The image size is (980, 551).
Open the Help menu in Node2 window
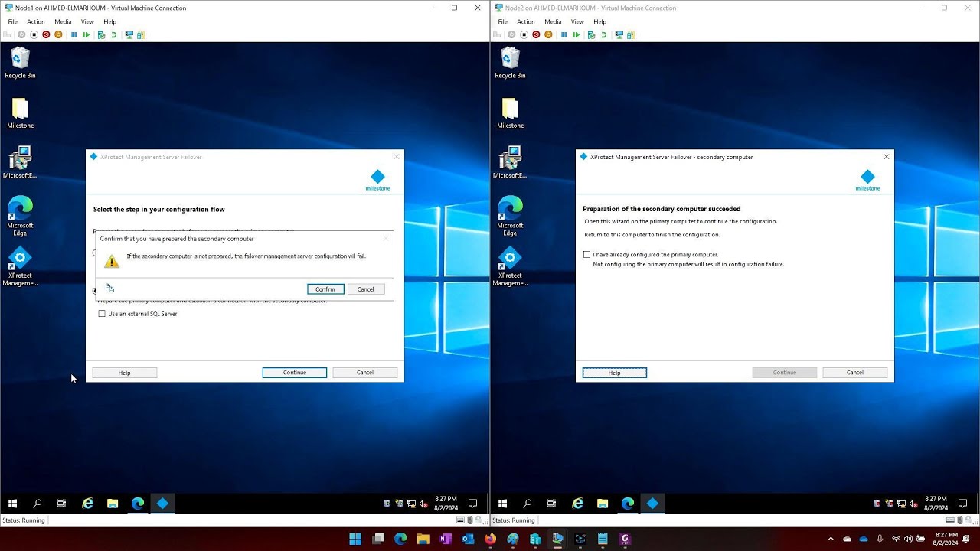click(599, 22)
